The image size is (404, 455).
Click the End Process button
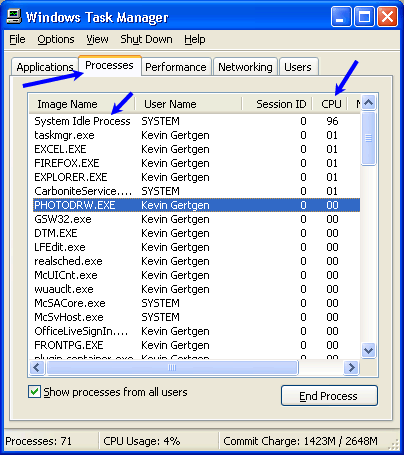click(x=329, y=396)
